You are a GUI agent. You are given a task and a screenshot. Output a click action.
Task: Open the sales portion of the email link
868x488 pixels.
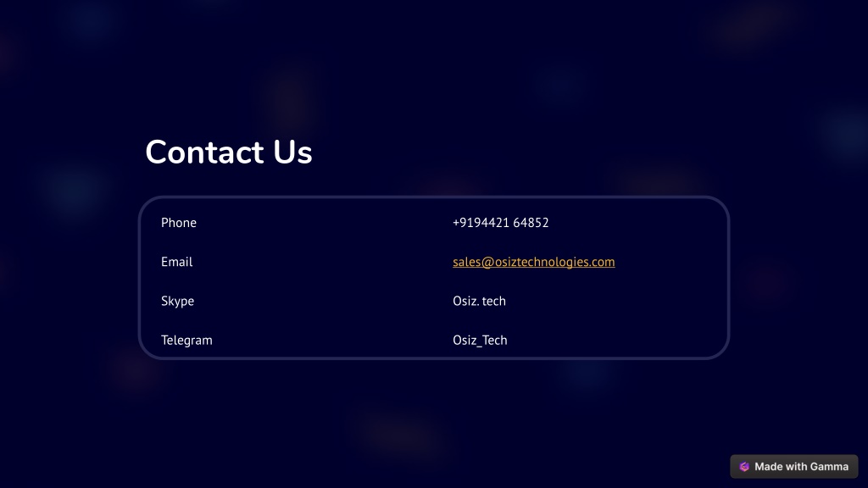coord(467,262)
